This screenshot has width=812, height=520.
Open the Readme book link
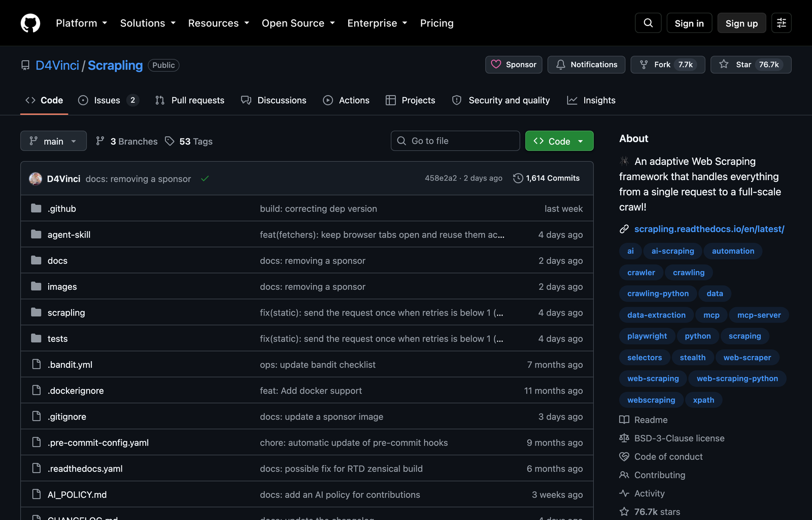coord(644,420)
